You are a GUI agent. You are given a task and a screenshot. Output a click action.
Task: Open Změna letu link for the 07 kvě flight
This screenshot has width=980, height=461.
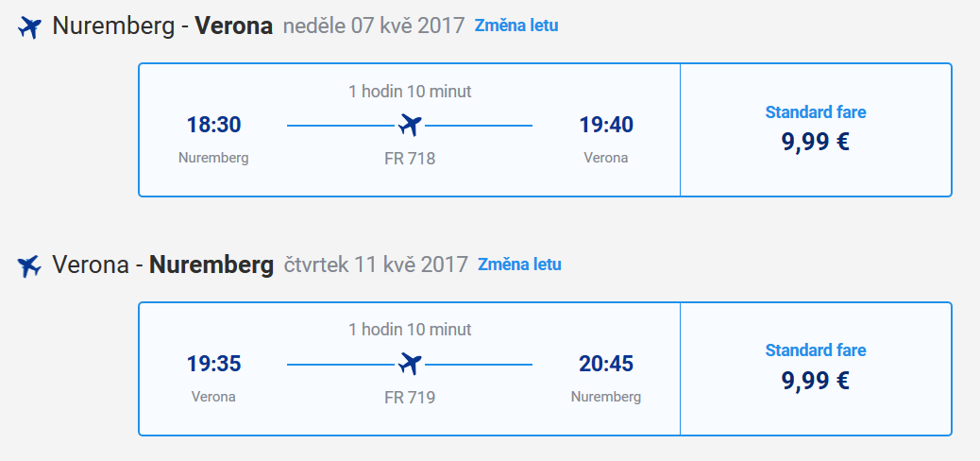click(x=516, y=26)
